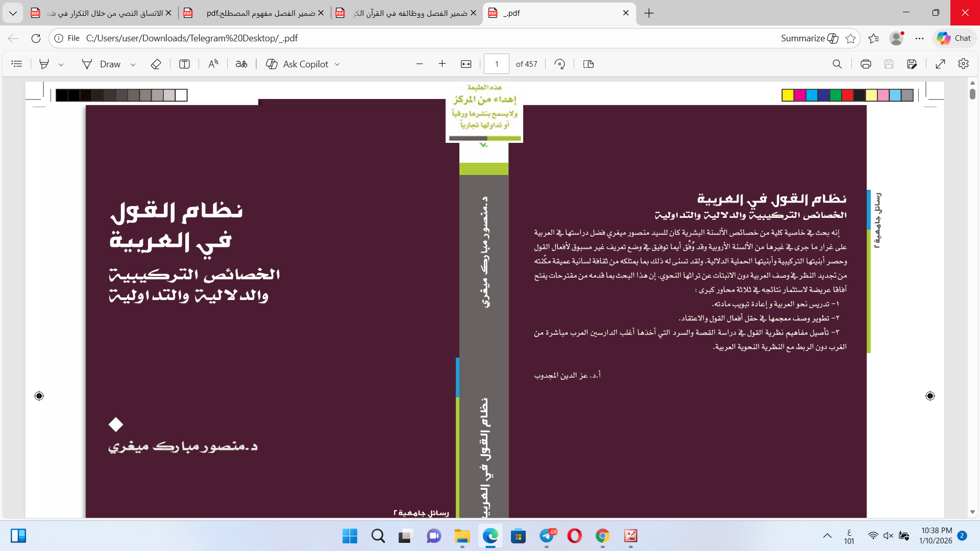Close the ضمير الفصل ووظائفه tab
980x551 pixels.
(473, 13)
